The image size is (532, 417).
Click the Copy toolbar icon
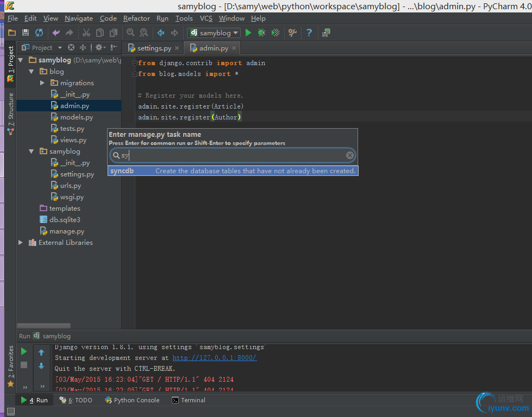[100, 33]
